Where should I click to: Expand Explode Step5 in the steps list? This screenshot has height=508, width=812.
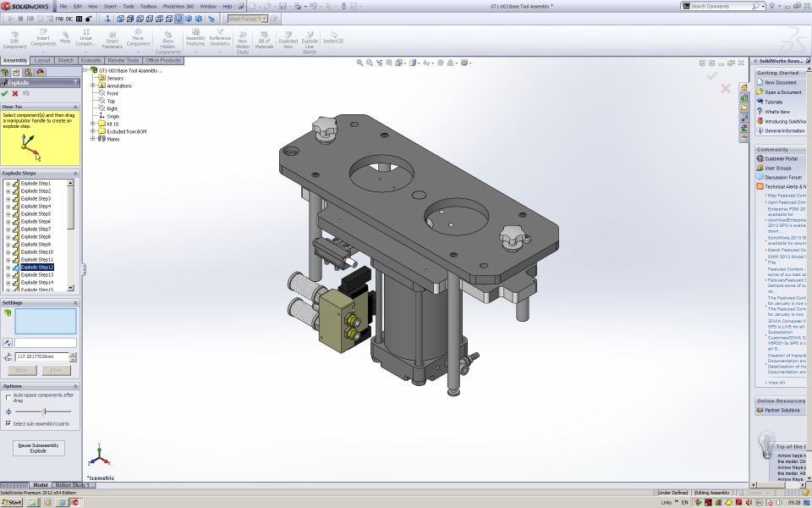pos(8,214)
